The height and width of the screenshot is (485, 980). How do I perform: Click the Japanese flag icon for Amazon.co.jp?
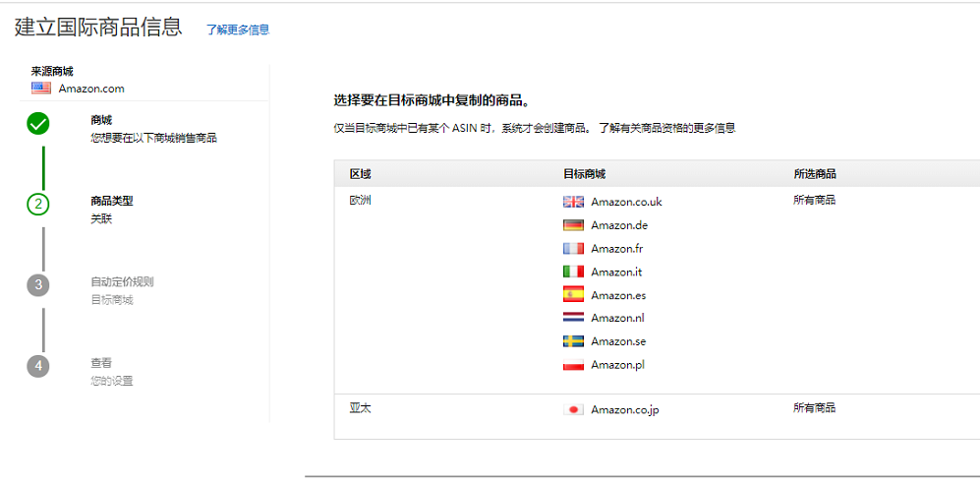coord(573,410)
